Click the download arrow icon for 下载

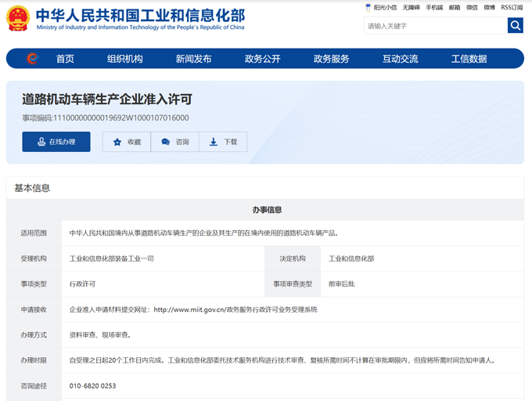pos(214,142)
